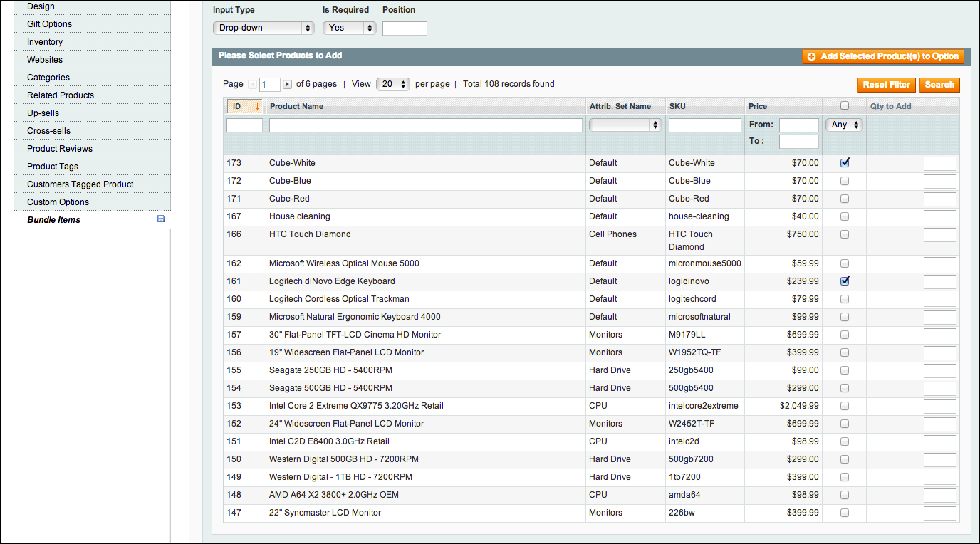This screenshot has width=980, height=544.
Task: Focus the Product Name filter field
Action: click(x=426, y=125)
